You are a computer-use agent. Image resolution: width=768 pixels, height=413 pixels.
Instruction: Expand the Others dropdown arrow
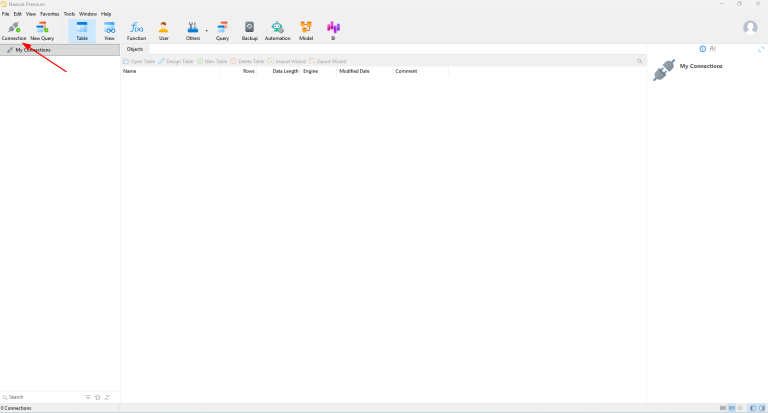coord(207,30)
